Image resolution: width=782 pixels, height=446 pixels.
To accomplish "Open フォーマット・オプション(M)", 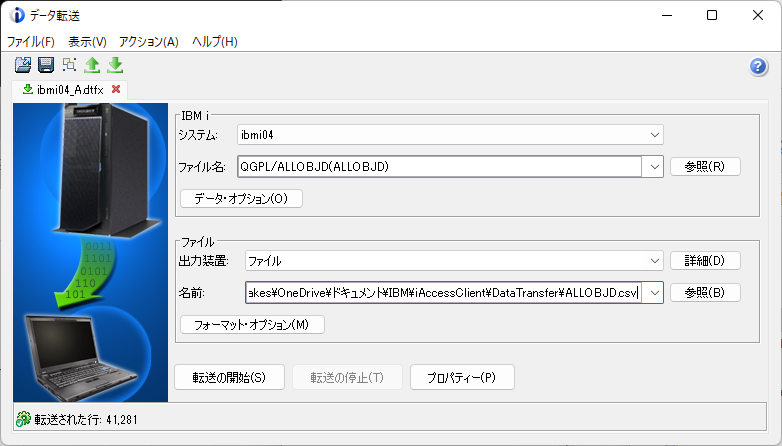I will coord(252,325).
